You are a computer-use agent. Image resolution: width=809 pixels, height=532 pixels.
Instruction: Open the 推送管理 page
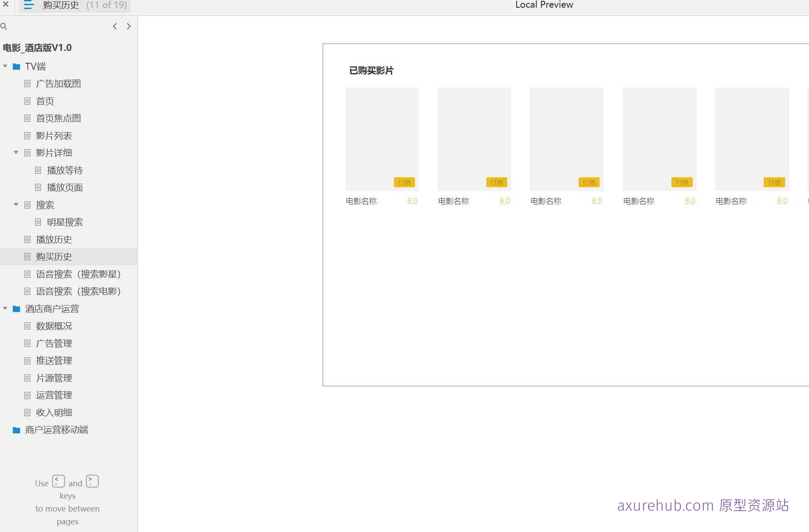pyautogui.click(x=54, y=361)
